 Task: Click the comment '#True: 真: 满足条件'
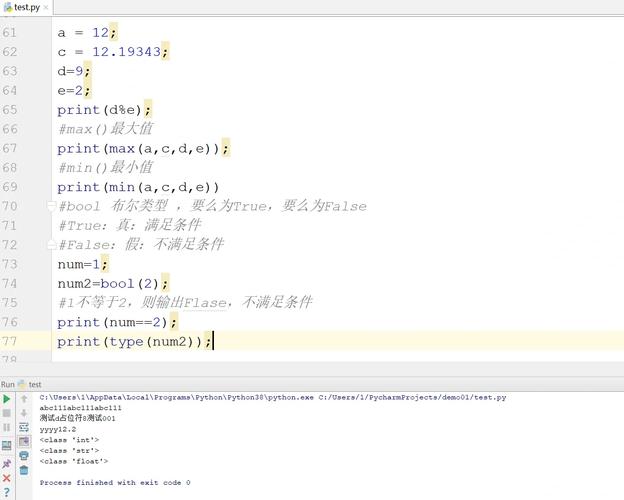tap(130, 225)
